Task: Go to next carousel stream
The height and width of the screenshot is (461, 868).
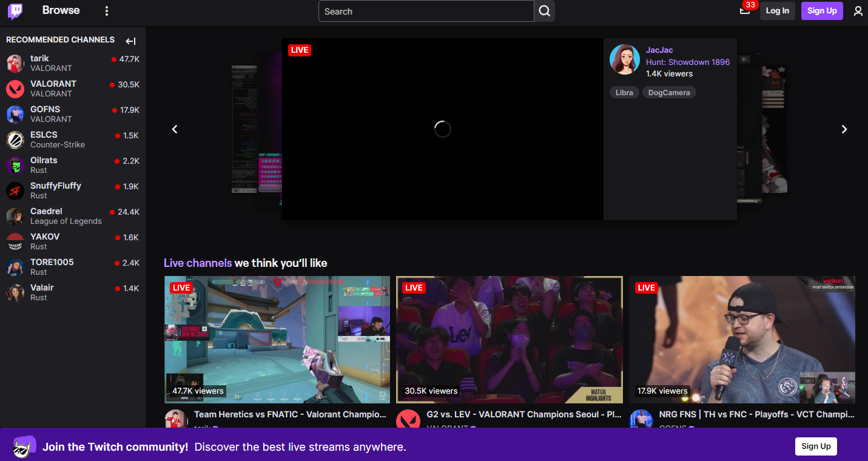Action: (844, 129)
